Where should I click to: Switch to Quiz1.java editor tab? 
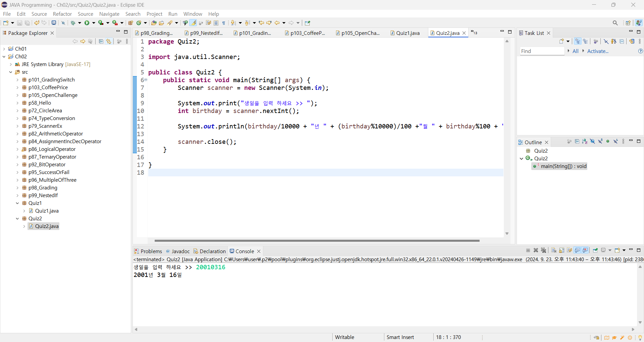[x=405, y=33]
